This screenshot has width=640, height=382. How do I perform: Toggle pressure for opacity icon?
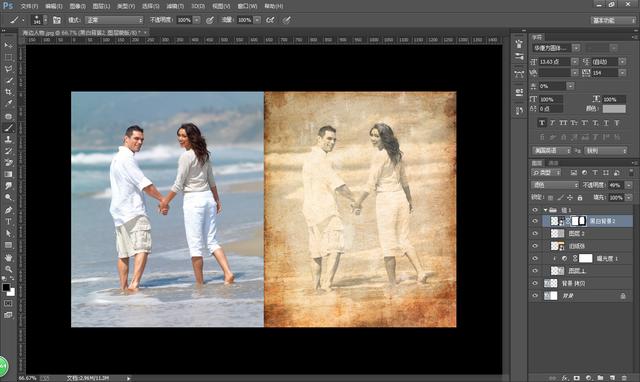[210, 20]
